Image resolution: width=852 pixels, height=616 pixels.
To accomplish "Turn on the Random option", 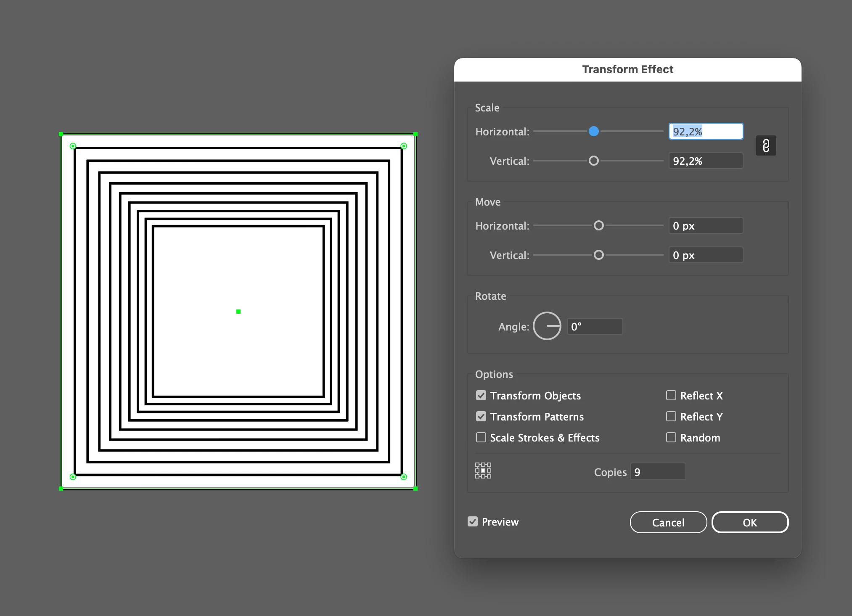I will (671, 437).
